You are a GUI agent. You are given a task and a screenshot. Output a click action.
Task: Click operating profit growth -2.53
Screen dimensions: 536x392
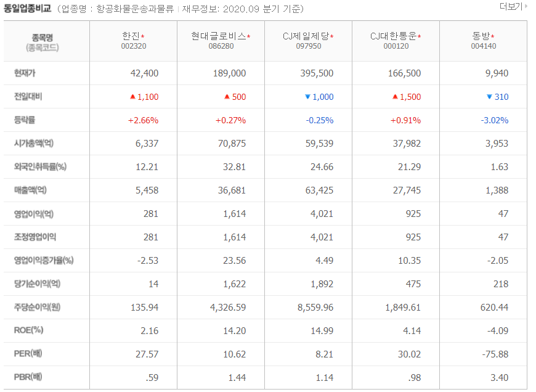148,261
